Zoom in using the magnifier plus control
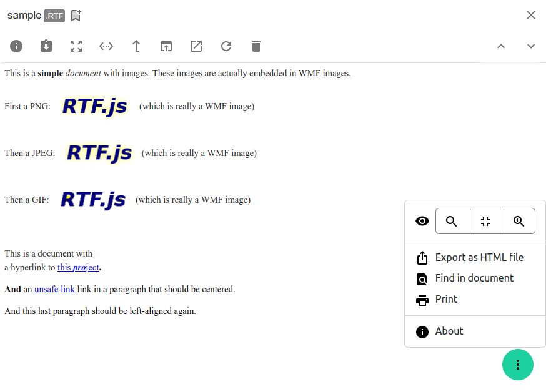This screenshot has width=546, height=392. coord(519,221)
